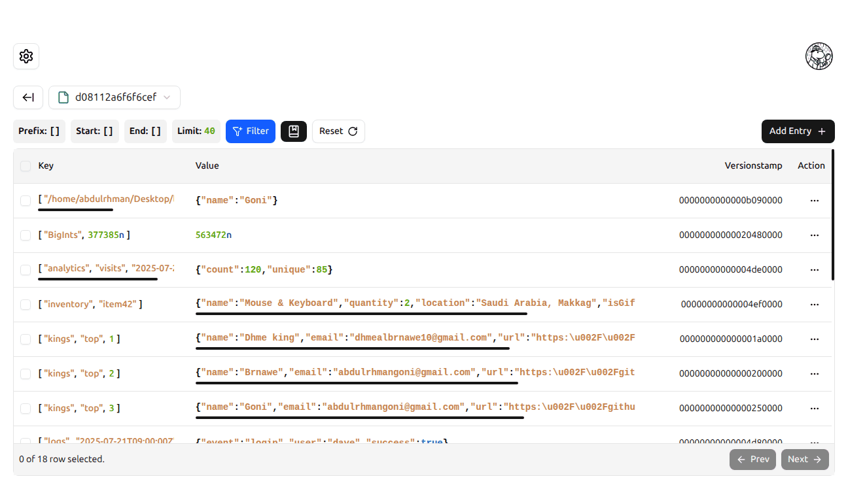The image size is (848, 504).
Task: Open the Prefix filter control
Action: tap(39, 131)
